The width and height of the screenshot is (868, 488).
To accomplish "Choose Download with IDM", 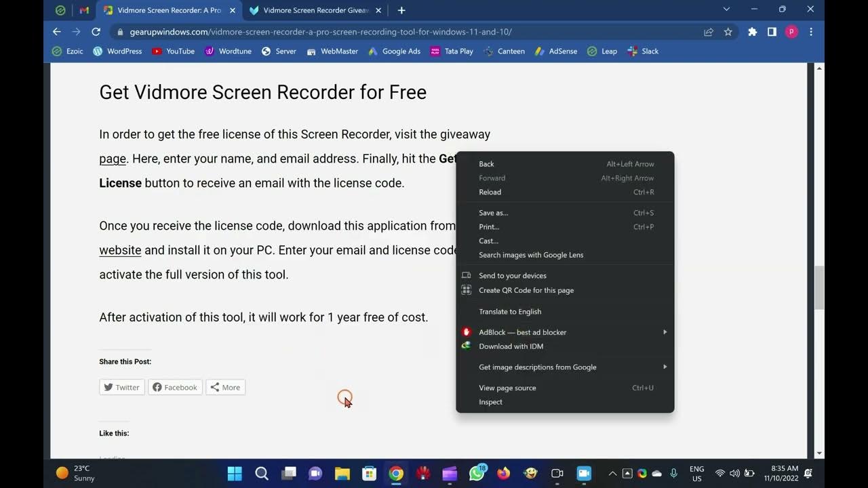I will point(565,346).
